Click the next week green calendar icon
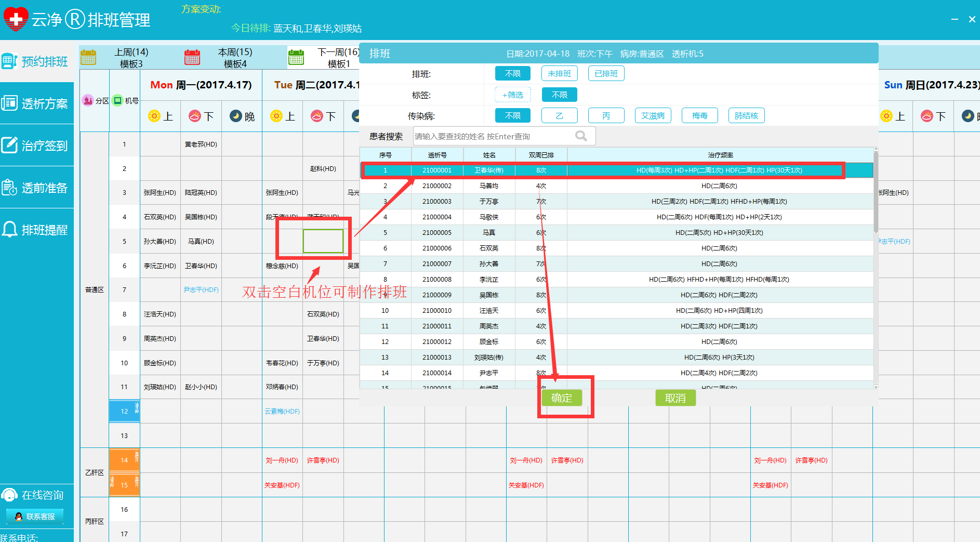Viewport: 980px width, 542px height. coord(296,57)
